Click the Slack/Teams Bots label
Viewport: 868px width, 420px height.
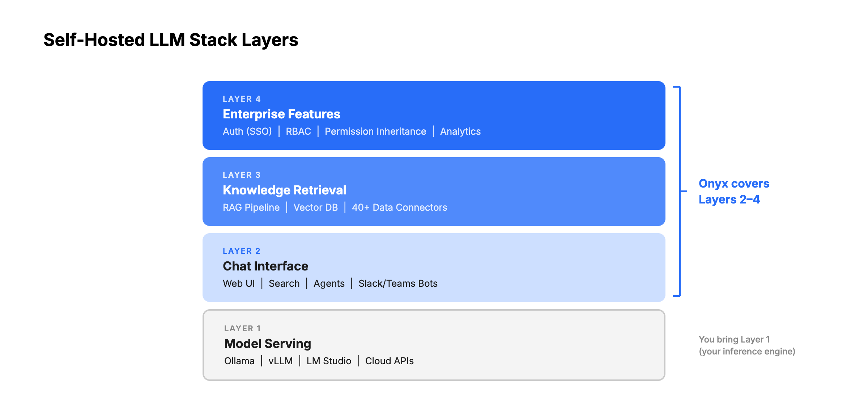(398, 283)
